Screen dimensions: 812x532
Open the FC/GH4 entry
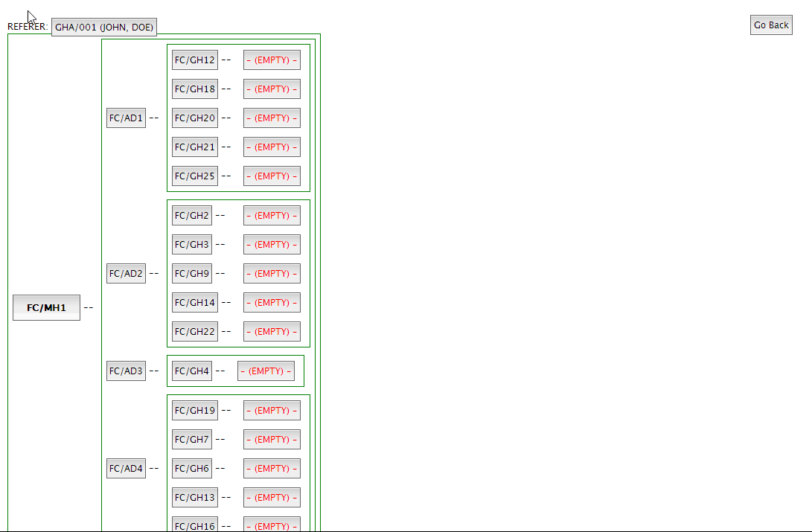[x=191, y=371]
